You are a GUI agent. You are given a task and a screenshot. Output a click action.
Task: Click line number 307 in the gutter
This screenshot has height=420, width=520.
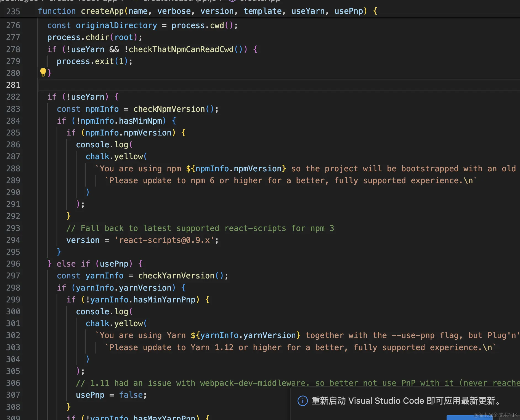[13, 395]
